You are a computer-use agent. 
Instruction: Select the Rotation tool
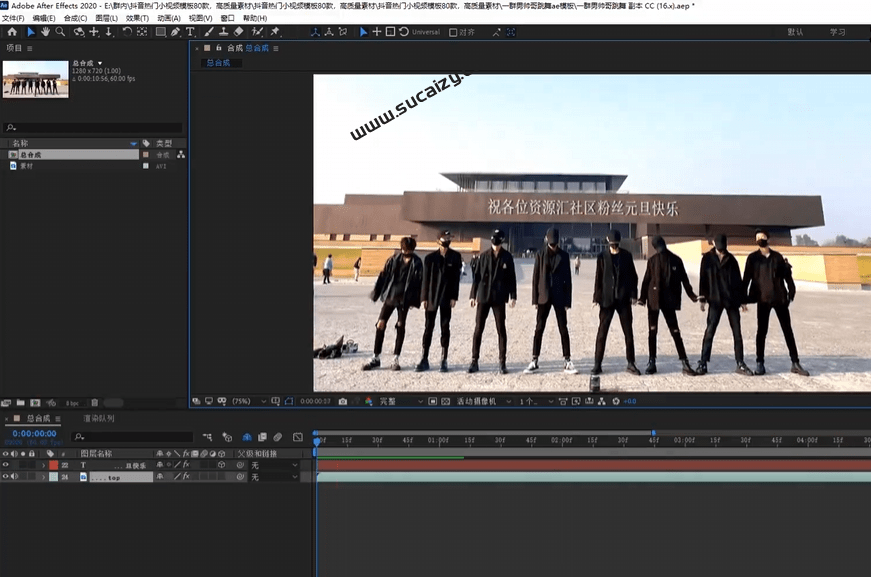(127, 32)
